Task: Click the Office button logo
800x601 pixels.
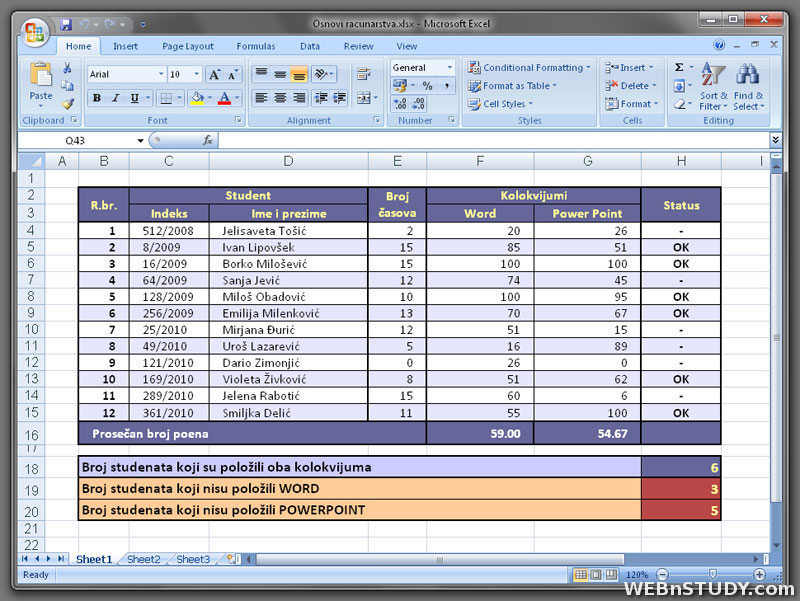Action: [x=35, y=32]
